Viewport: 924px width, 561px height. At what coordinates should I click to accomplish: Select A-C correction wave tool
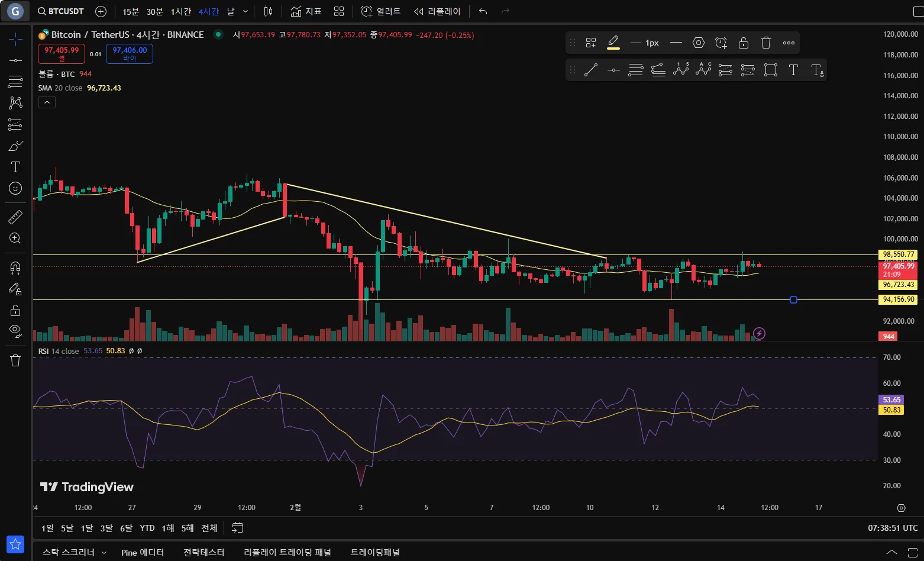point(703,70)
